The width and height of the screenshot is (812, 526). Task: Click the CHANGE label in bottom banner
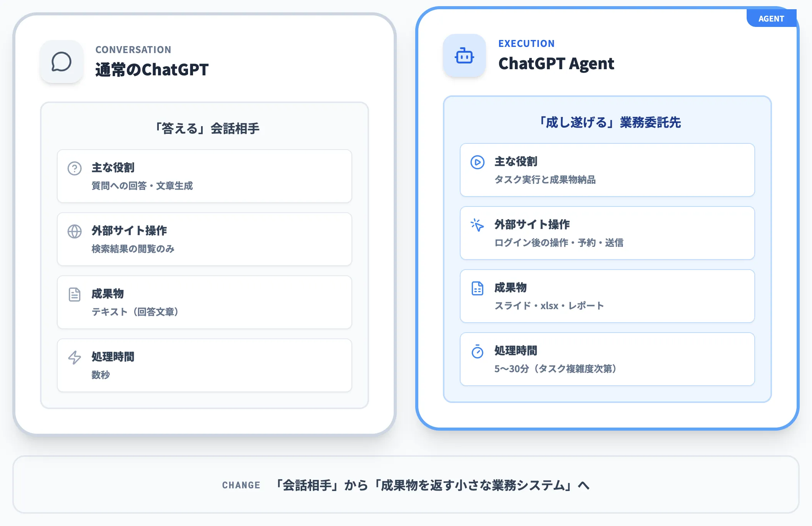click(x=241, y=485)
